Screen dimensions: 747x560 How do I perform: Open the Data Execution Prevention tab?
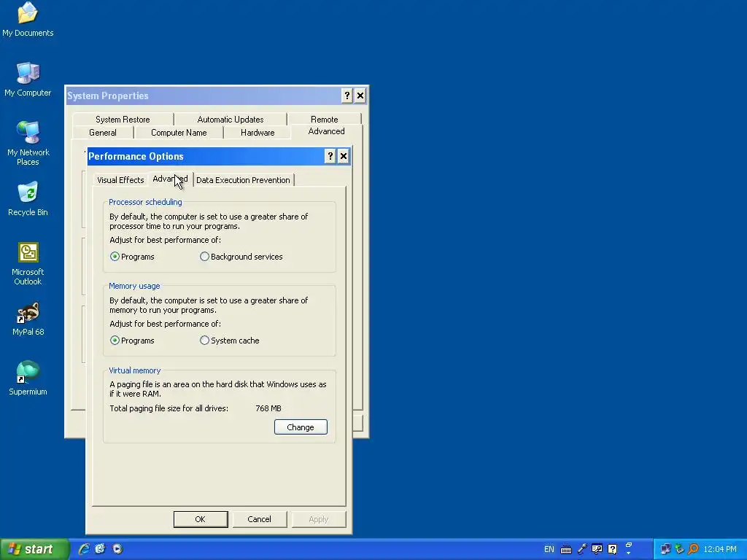(x=243, y=180)
